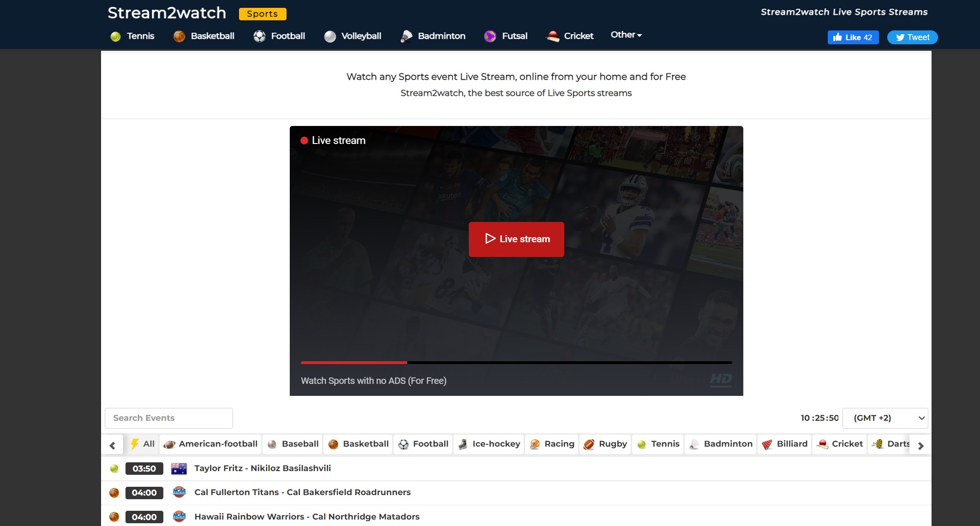The height and width of the screenshot is (526, 980).
Task: Select the Billiard filter tab
Action: [784, 444]
